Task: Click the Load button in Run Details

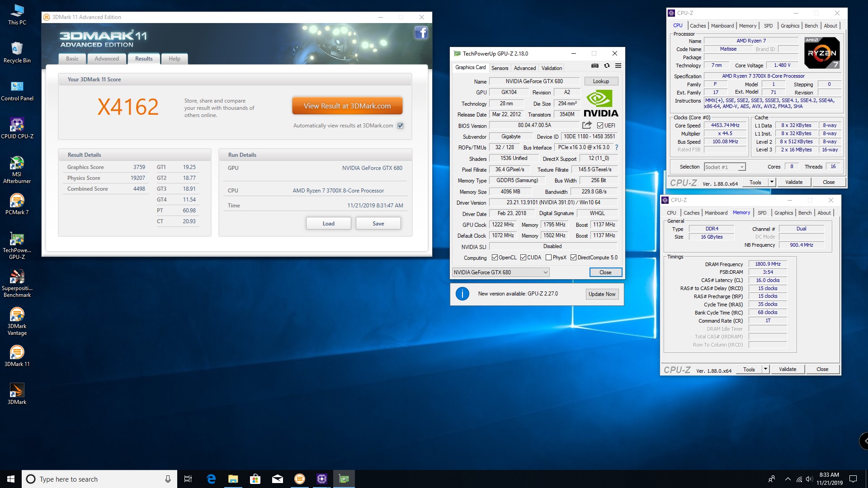Action: [x=329, y=223]
